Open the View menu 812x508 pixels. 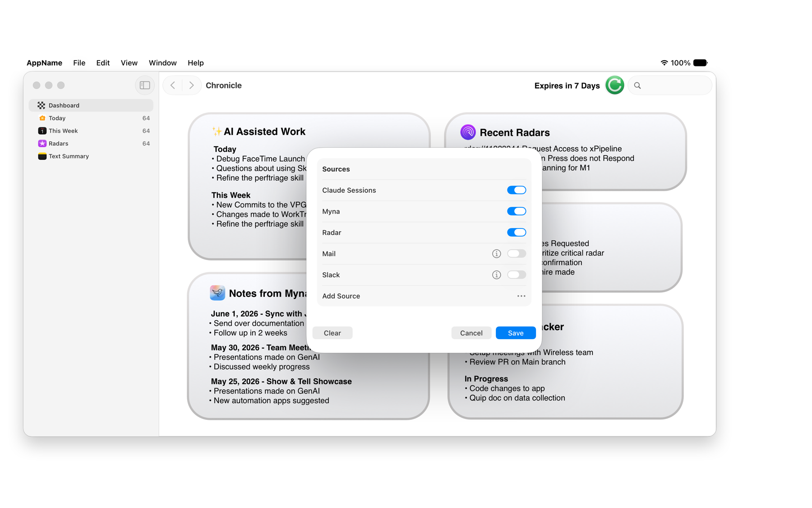[x=129, y=63]
